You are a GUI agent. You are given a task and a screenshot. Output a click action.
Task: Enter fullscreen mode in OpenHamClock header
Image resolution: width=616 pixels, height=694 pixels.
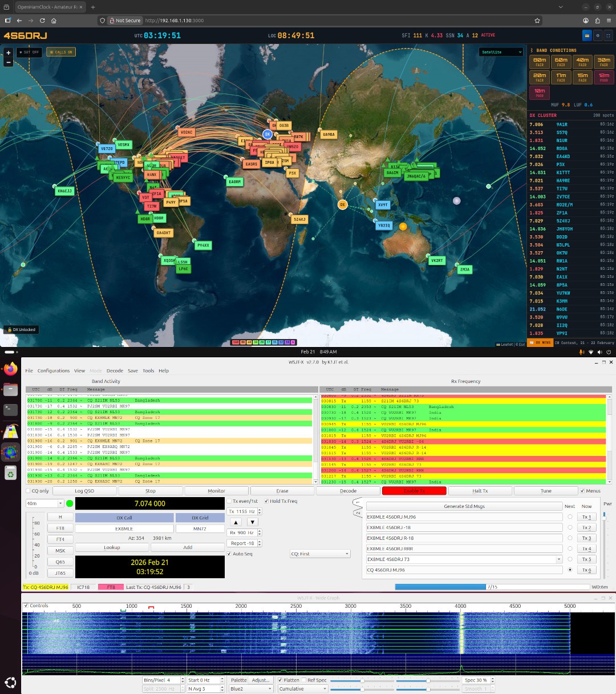[x=608, y=35]
